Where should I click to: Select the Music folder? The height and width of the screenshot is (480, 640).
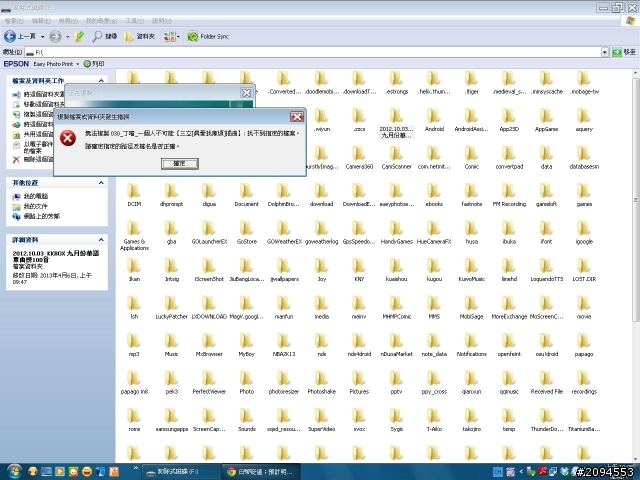click(x=171, y=345)
